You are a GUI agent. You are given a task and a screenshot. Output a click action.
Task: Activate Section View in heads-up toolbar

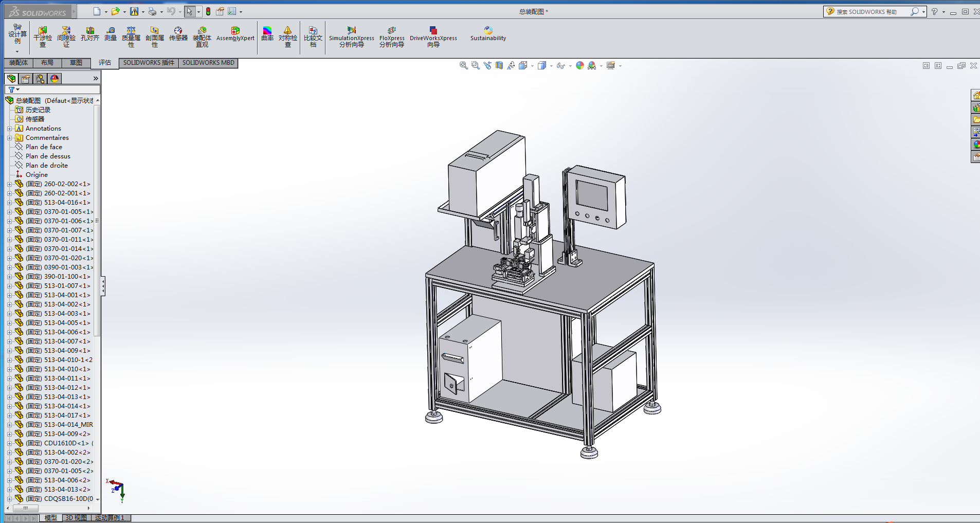tap(499, 65)
